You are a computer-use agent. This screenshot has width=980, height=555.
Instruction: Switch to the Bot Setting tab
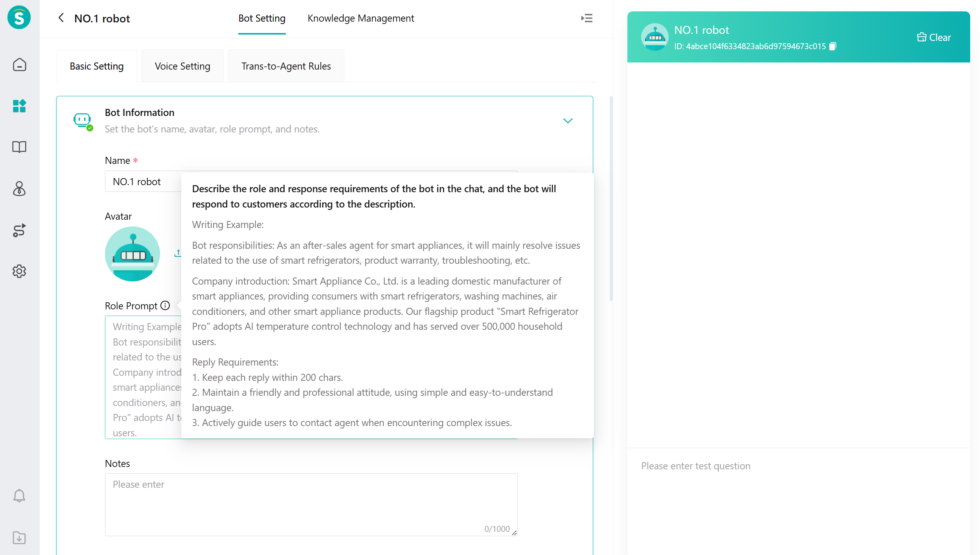262,18
